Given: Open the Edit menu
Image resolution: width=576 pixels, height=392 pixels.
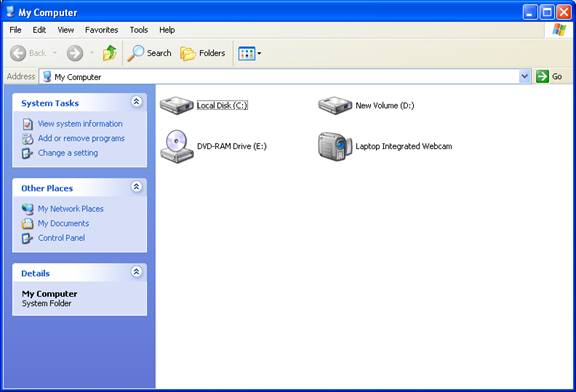Looking at the screenshot, I should click(x=39, y=30).
